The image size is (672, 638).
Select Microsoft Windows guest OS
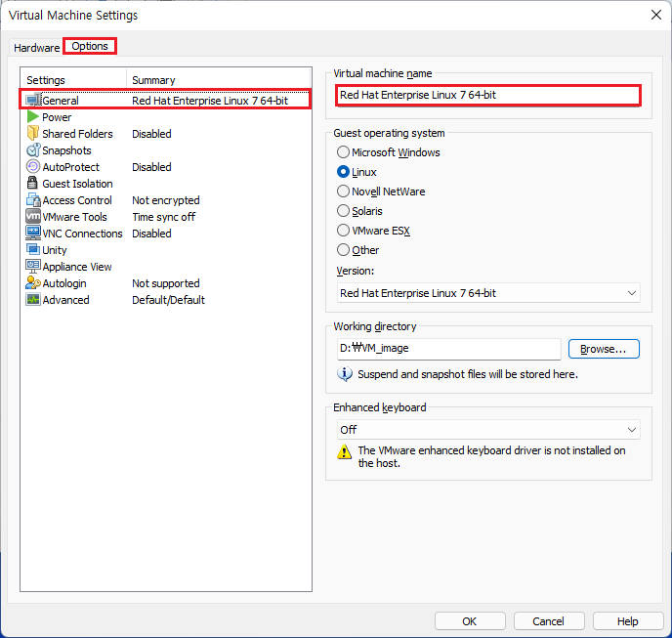(343, 152)
